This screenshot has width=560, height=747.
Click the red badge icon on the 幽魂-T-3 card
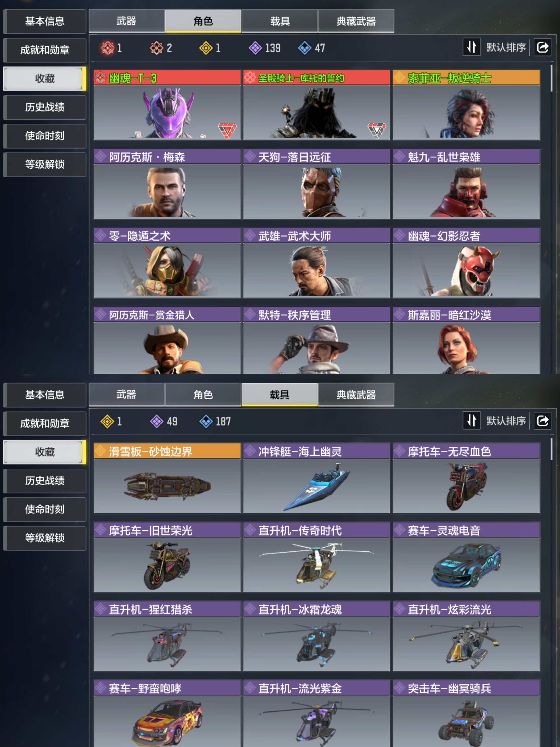[x=227, y=130]
